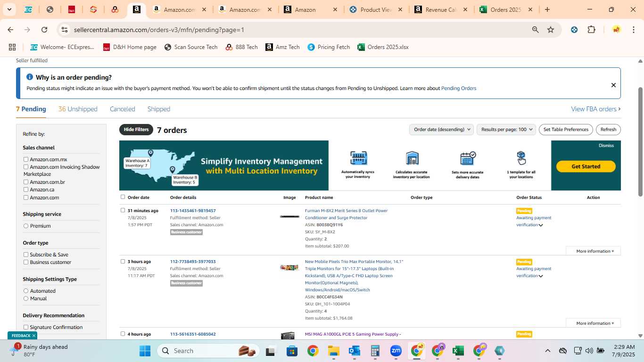This screenshot has height=362, width=644.
Task: Check the Amazon.com.br filter
Action: pyautogui.click(x=26, y=182)
